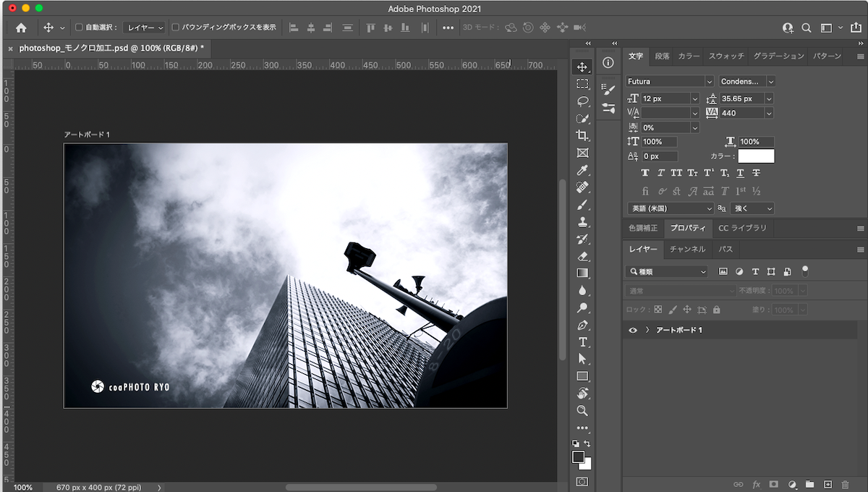The width and height of the screenshot is (868, 492).
Task: Select the Crop tool
Action: (582, 136)
